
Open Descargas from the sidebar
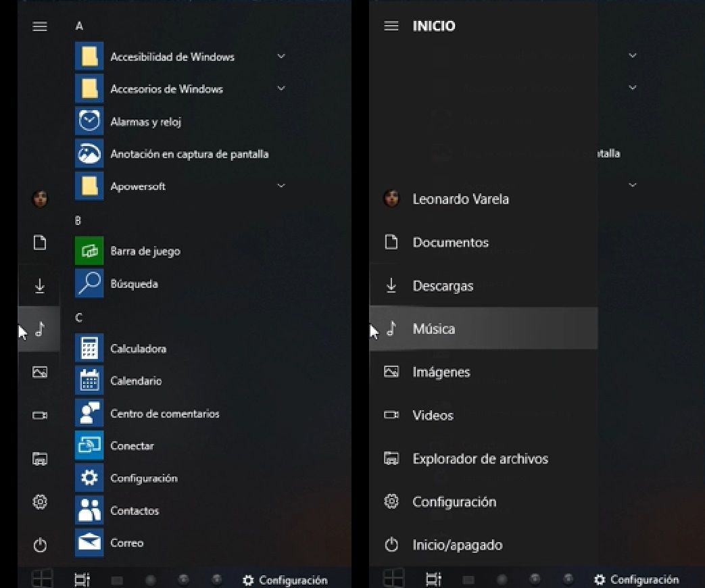[443, 285]
